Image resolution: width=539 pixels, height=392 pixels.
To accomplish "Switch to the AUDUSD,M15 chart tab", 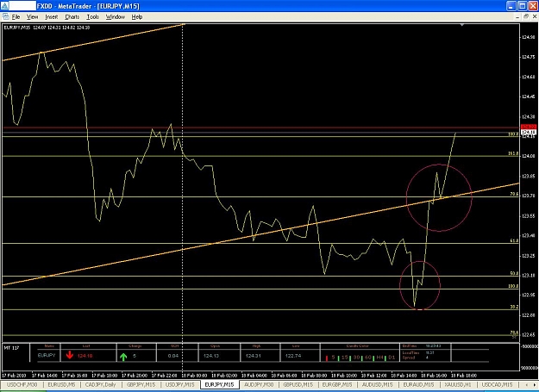I will tap(377, 385).
